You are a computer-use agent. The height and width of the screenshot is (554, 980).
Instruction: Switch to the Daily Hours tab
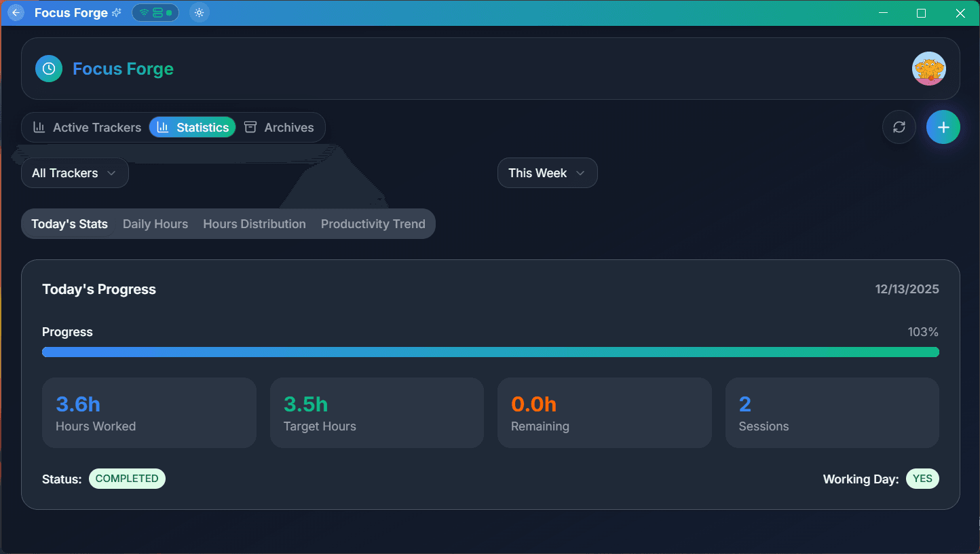(x=155, y=223)
